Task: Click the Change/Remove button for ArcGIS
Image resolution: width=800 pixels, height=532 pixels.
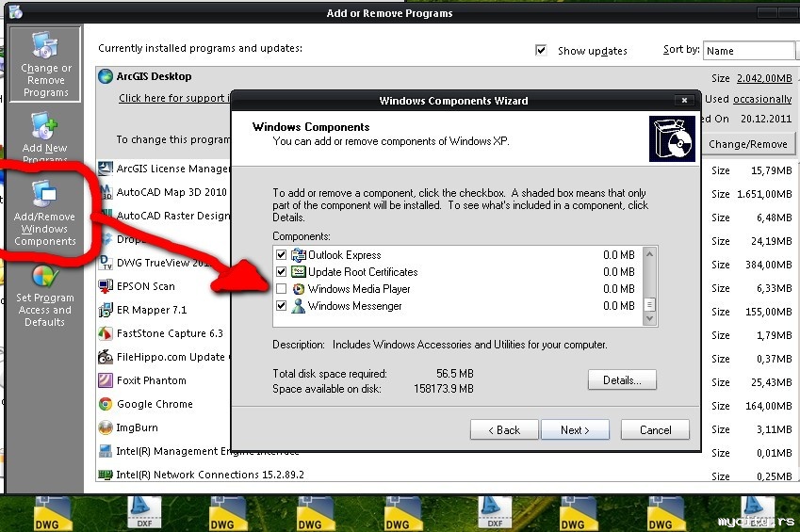Action: (x=748, y=144)
